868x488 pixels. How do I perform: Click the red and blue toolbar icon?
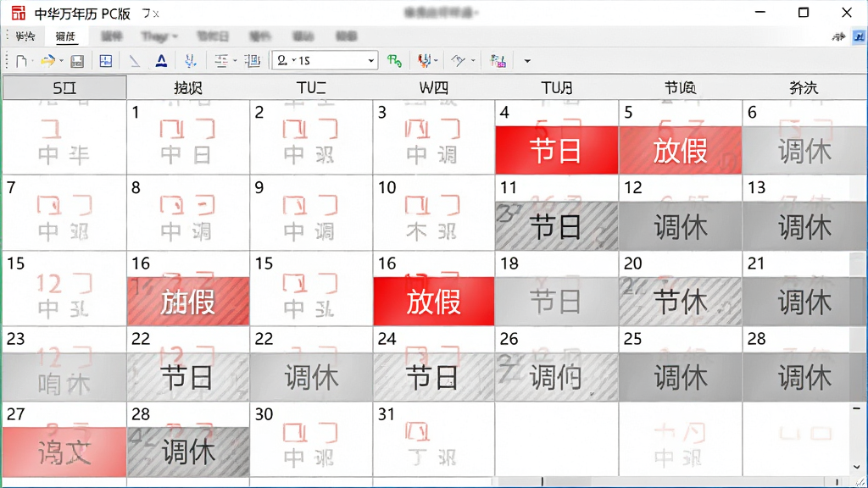tap(424, 61)
